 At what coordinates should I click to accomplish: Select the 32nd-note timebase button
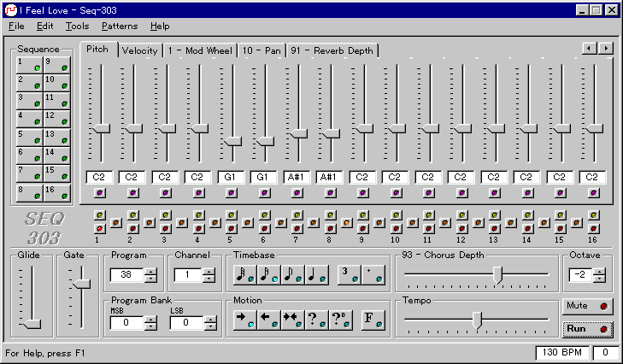(x=245, y=275)
